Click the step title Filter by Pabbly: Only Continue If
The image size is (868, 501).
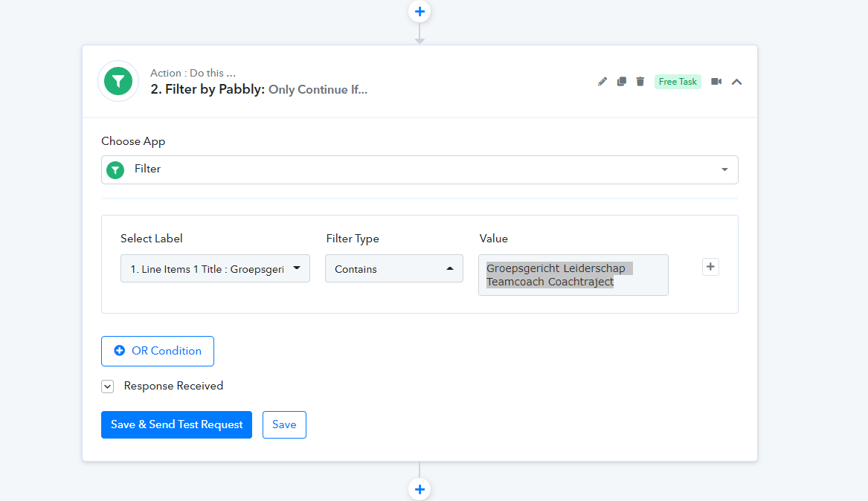tap(259, 90)
